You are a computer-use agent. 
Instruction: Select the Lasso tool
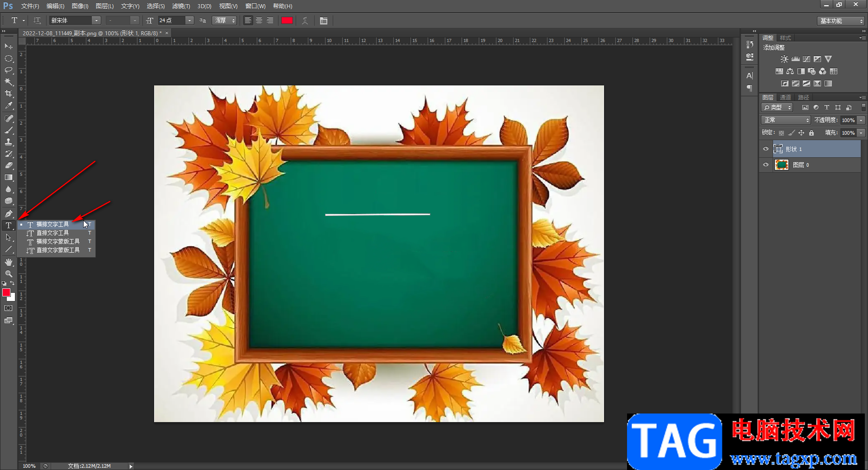click(x=9, y=70)
